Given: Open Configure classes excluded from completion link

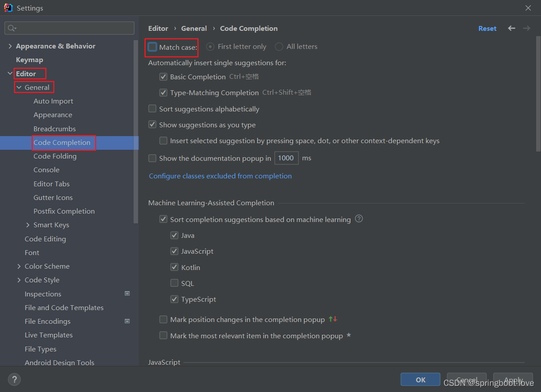Looking at the screenshot, I should point(220,176).
